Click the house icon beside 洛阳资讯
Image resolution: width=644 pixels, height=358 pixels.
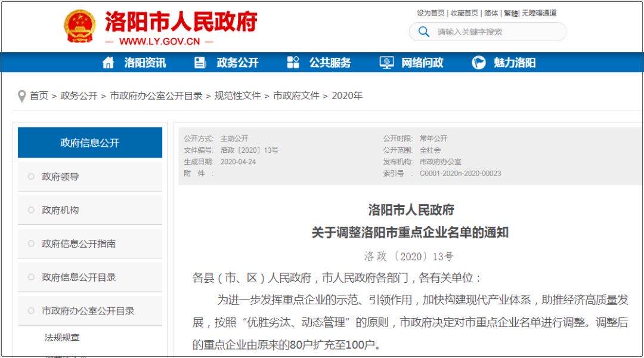tap(108, 63)
